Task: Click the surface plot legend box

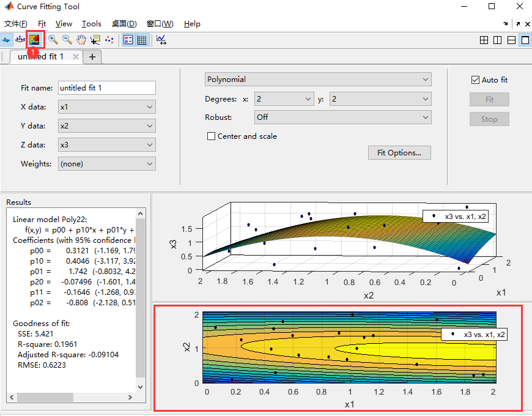Action: point(456,216)
